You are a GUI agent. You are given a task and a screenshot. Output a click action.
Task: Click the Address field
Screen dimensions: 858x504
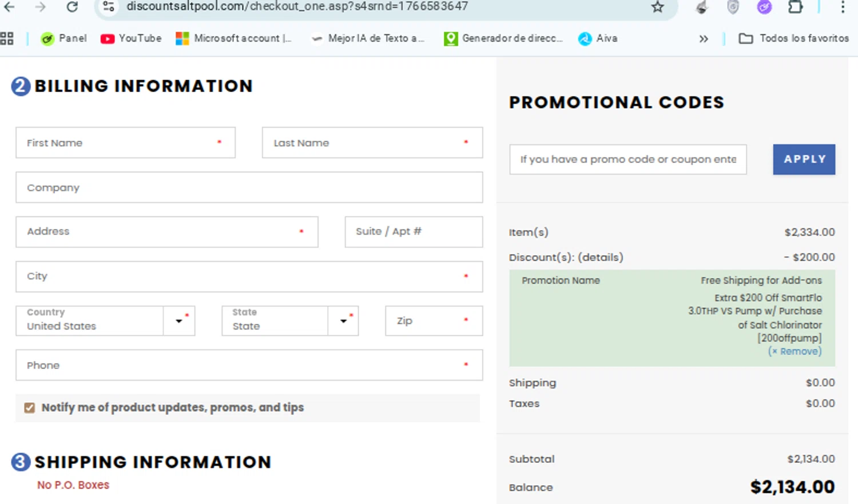[167, 232]
